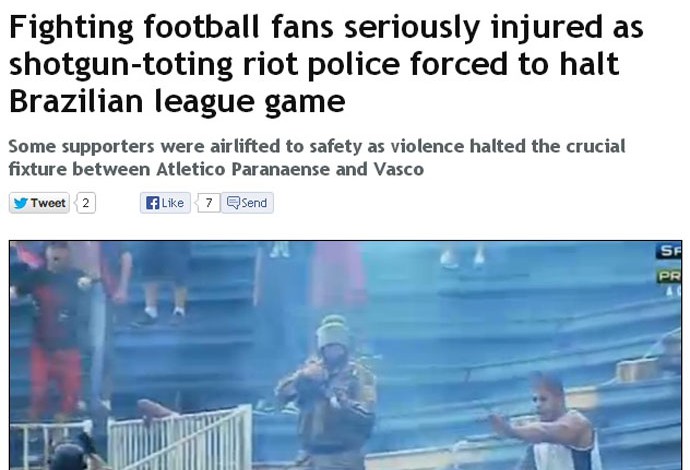Image resolution: width=690 pixels, height=470 pixels.
Task: Click the Twitter bird icon
Action: tap(21, 203)
